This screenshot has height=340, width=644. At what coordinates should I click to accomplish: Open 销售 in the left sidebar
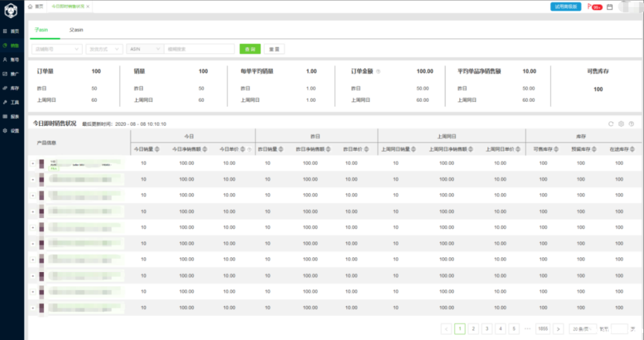tap(11, 45)
